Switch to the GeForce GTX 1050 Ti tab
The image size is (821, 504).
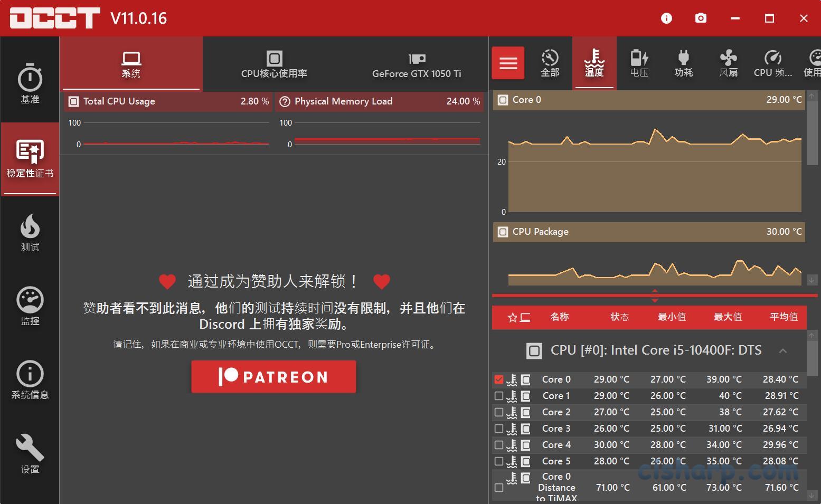417,64
